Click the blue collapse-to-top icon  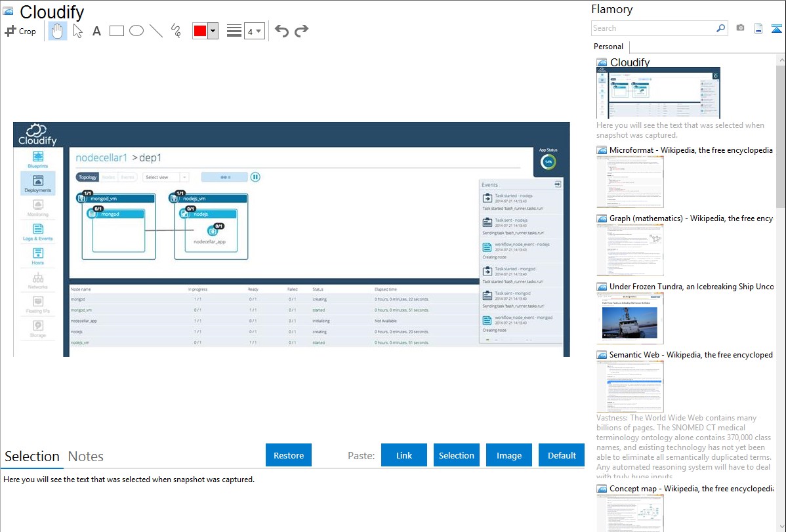coord(776,29)
